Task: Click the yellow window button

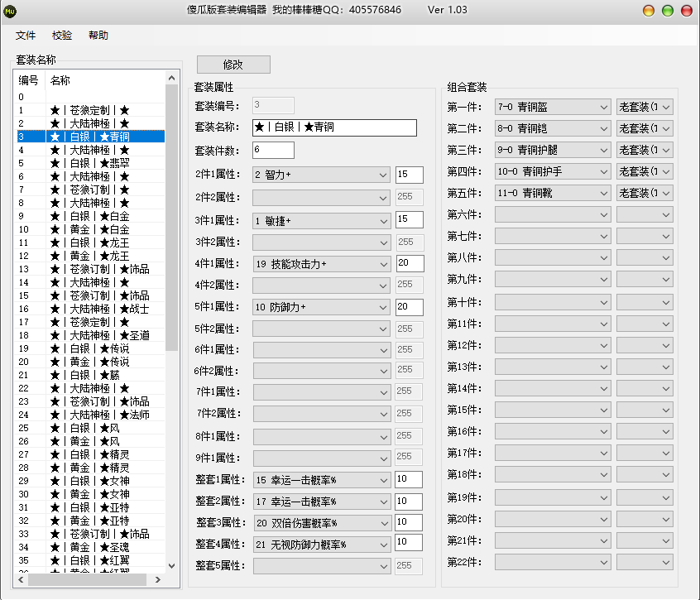Action: pos(650,10)
